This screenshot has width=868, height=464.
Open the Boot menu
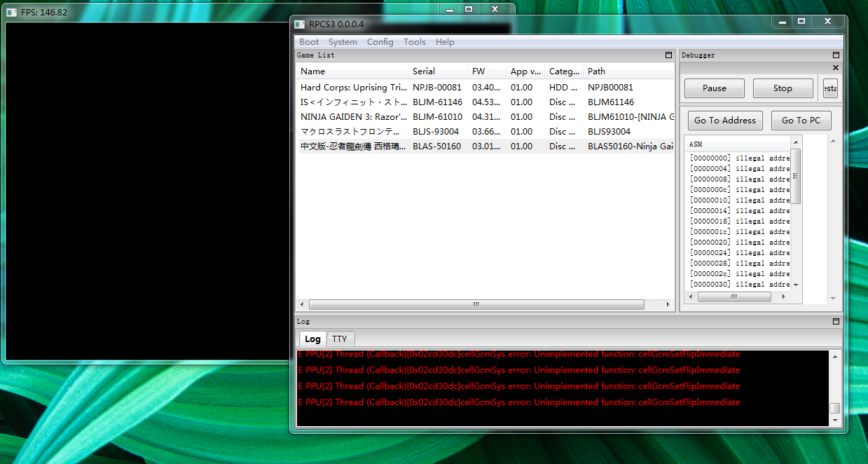coord(309,42)
